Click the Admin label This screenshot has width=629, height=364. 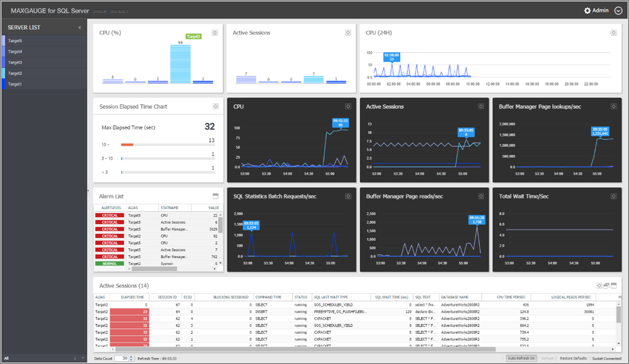click(x=600, y=10)
